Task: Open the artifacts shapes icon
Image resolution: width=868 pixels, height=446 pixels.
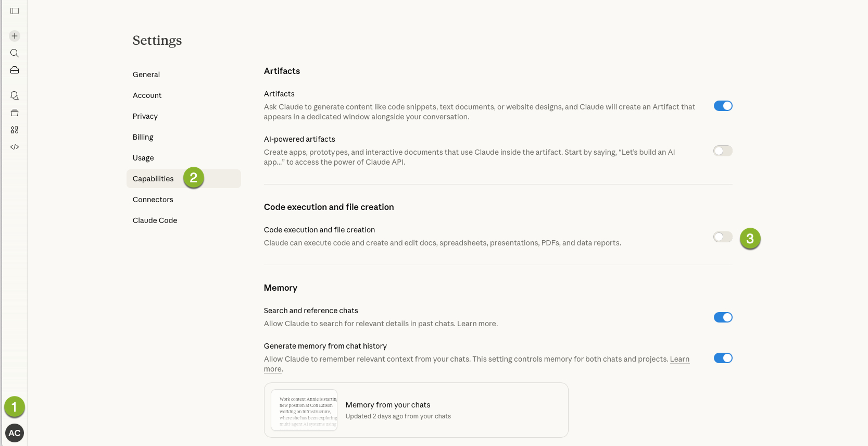Action: click(15, 130)
